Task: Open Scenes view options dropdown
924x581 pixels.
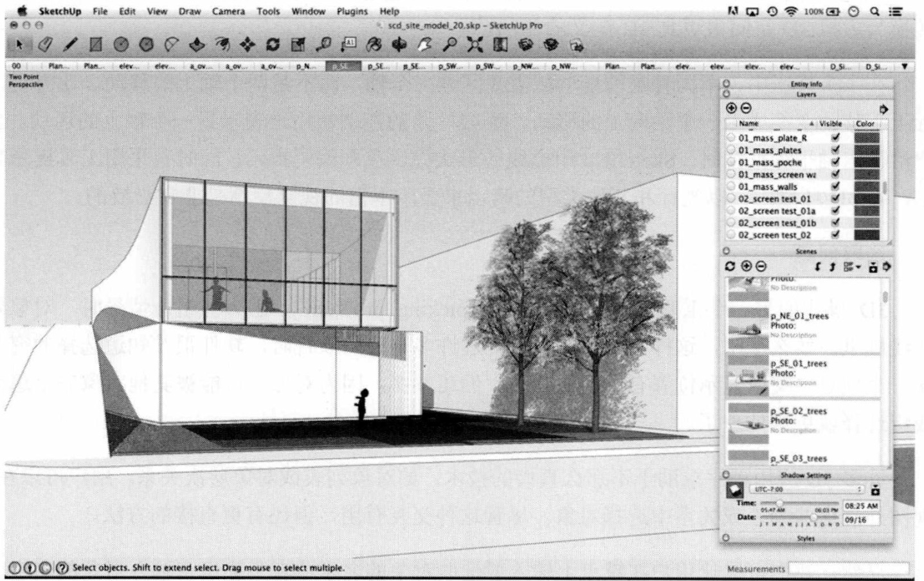Action: (x=853, y=266)
